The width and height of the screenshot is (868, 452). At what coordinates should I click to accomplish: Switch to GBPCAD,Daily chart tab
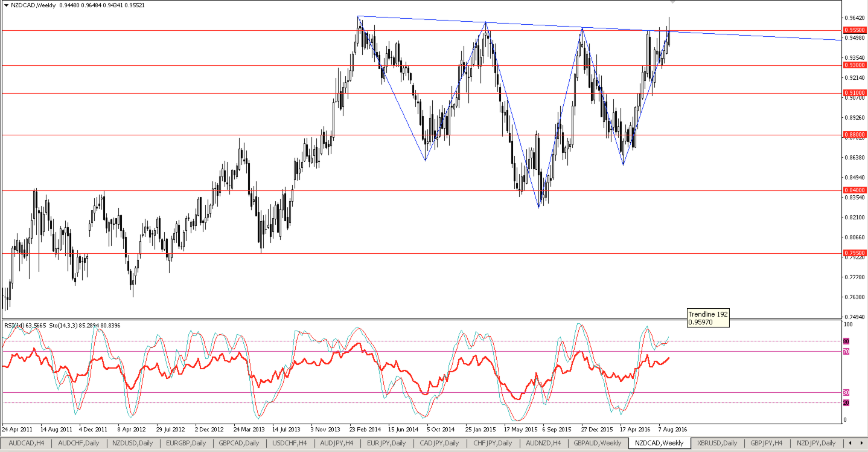coord(239,443)
